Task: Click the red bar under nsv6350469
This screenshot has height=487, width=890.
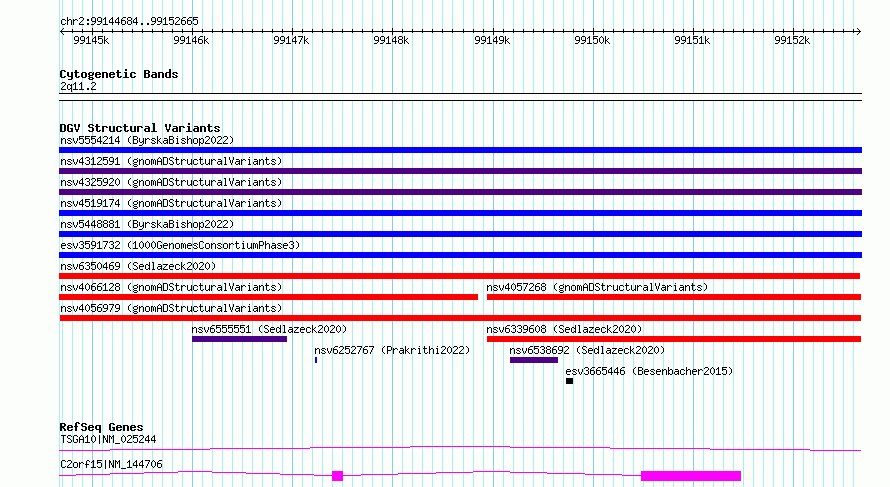Action: point(460,276)
